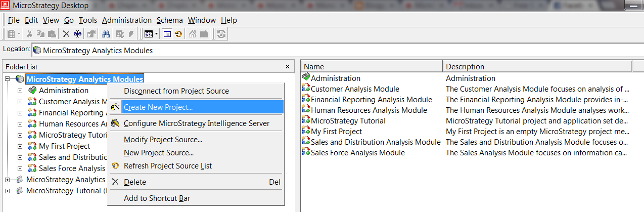Choose Refresh Project Source List
Image resolution: width=644 pixels, height=212 pixels.
[197, 165]
